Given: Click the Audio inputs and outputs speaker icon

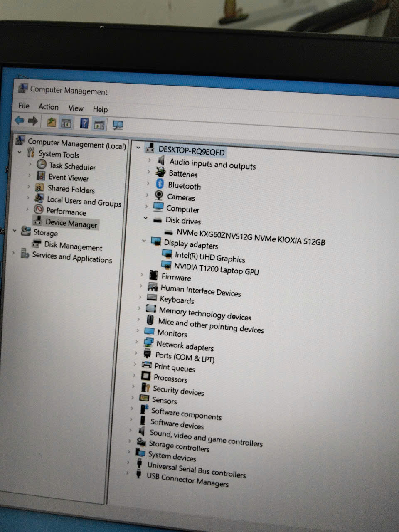Looking at the screenshot, I should 161,160.
